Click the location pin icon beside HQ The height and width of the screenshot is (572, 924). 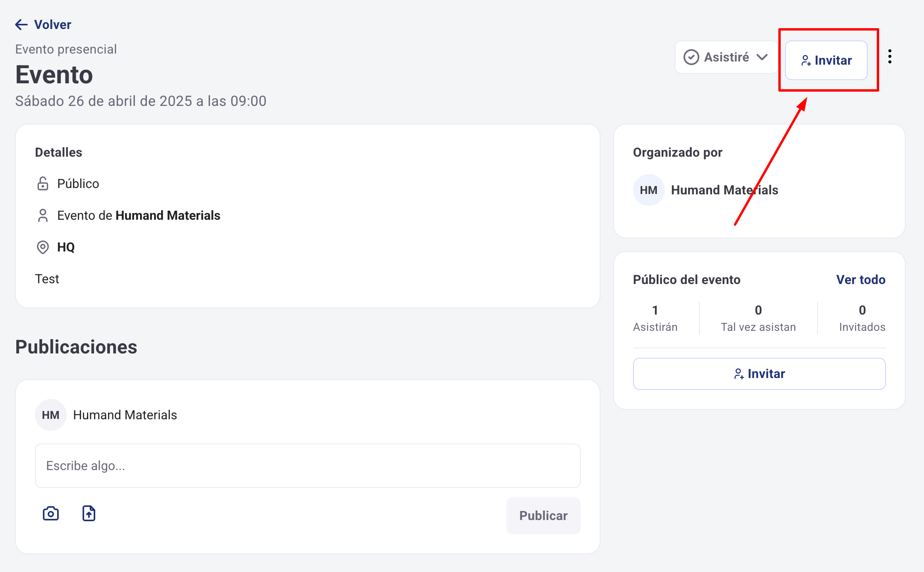coord(43,247)
